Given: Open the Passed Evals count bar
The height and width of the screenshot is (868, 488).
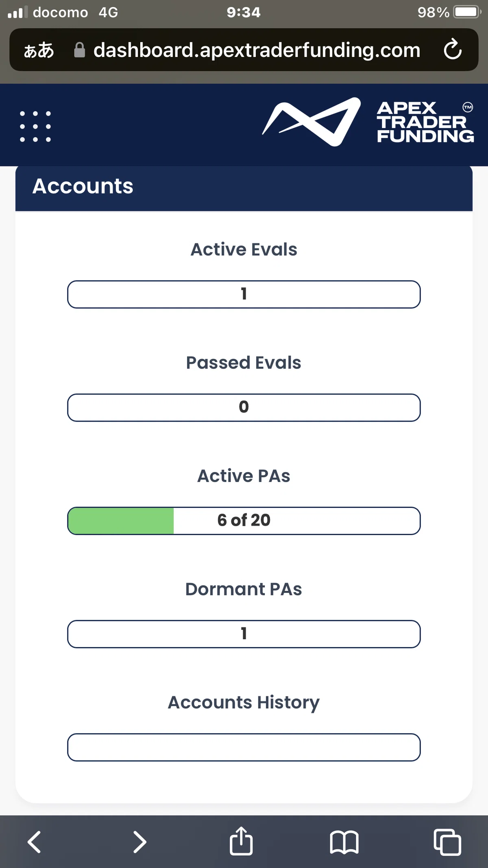Looking at the screenshot, I should tap(244, 407).
